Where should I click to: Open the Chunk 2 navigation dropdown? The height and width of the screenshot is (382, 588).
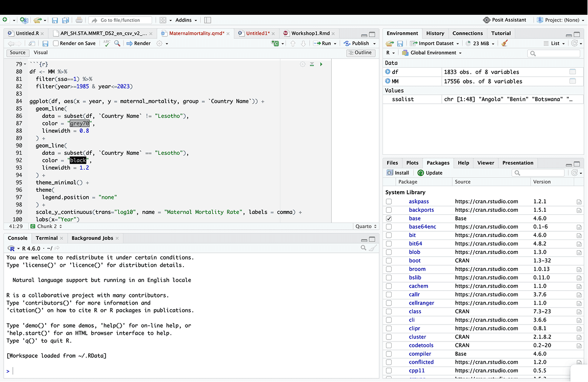[x=46, y=227]
